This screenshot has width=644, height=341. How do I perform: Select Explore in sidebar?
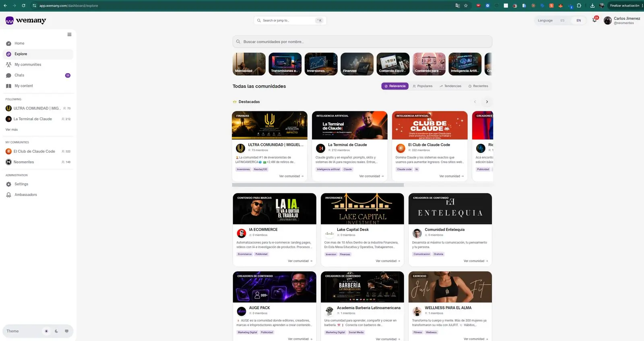point(38,54)
